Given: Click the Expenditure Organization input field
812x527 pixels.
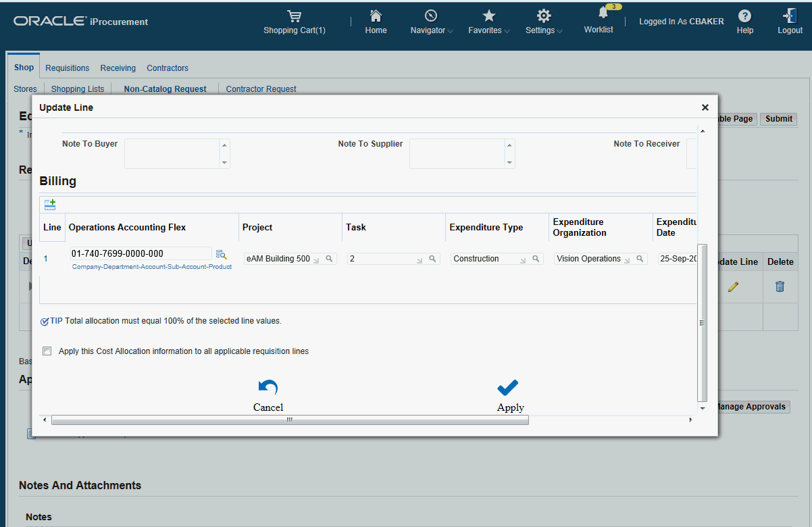Looking at the screenshot, I should coord(601,259).
